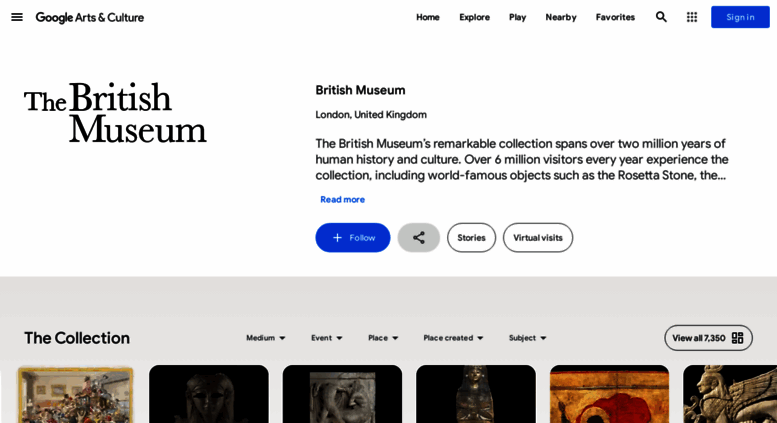Open the Event filter dropdown
The height and width of the screenshot is (423, 777).
coord(327,338)
